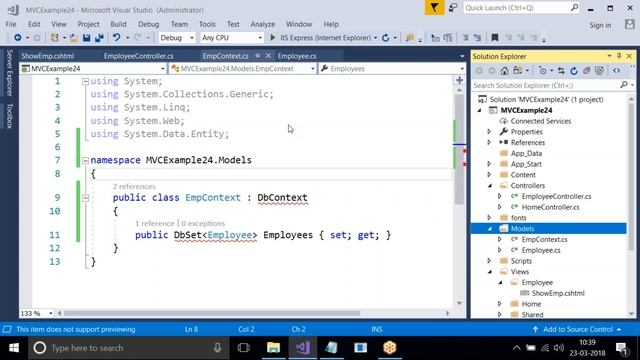Collapse the Views folder
This screenshot has height=360, width=640.
pos(490,272)
